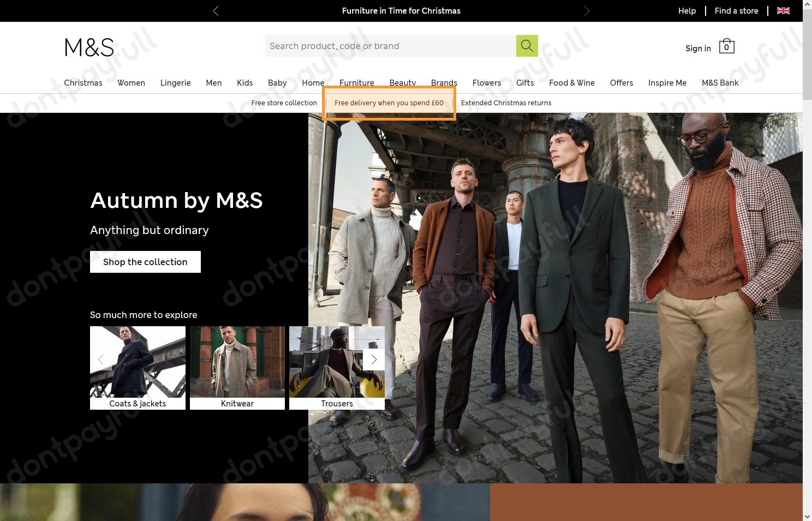Open the Find a store link
The height and width of the screenshot is (521, 812).
pos(736,11)
